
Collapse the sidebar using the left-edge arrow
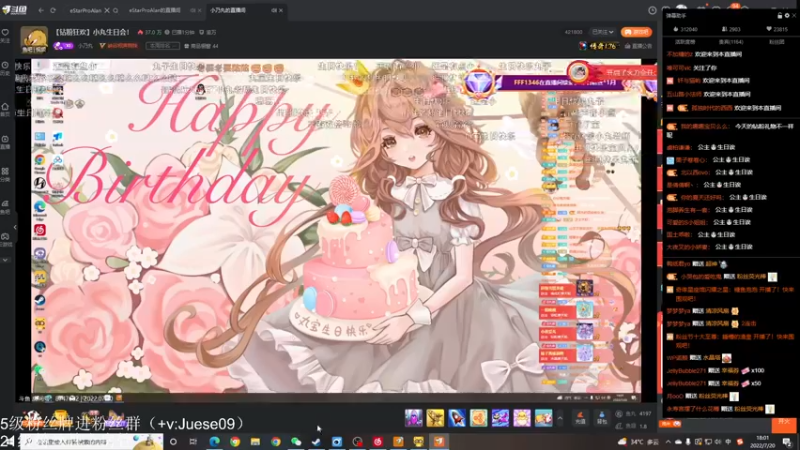coord(15,227)
